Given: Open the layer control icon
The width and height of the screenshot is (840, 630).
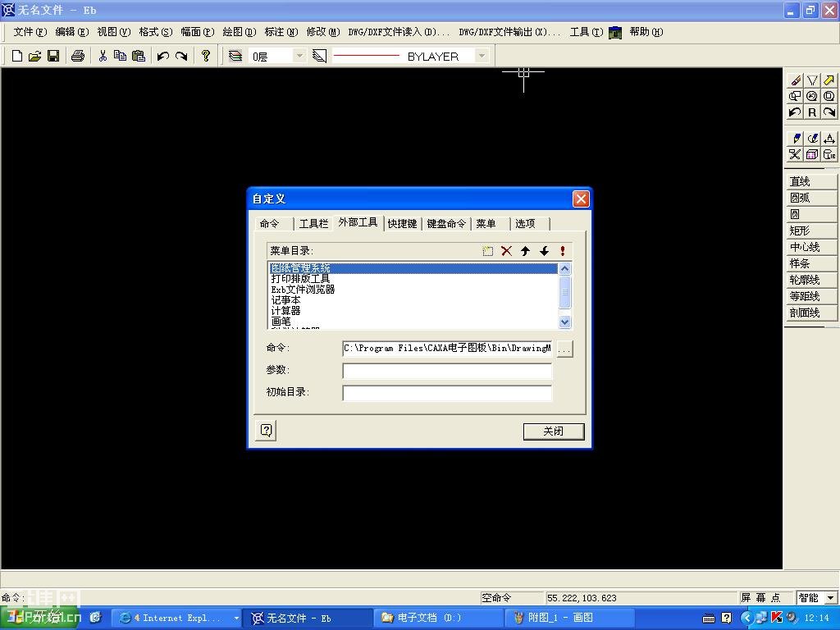Looking at the screenshot, I should click(x=235, y=56).
